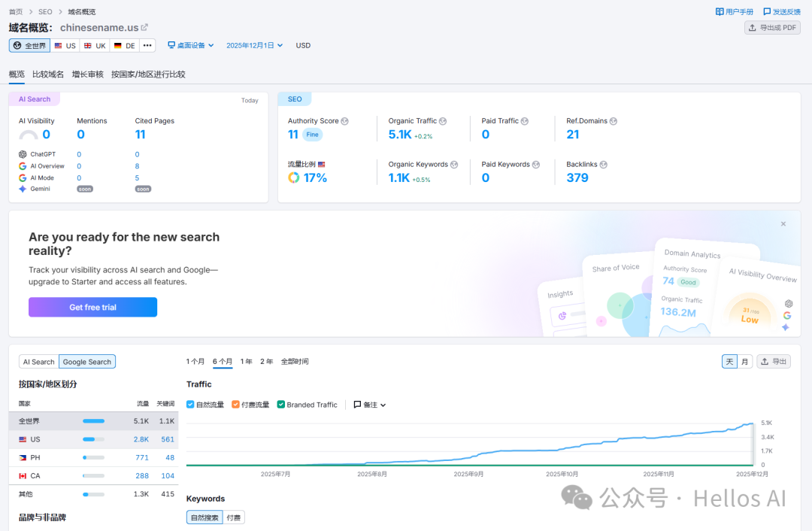Toggle the 自然流量 checkbox

(190, 405)
